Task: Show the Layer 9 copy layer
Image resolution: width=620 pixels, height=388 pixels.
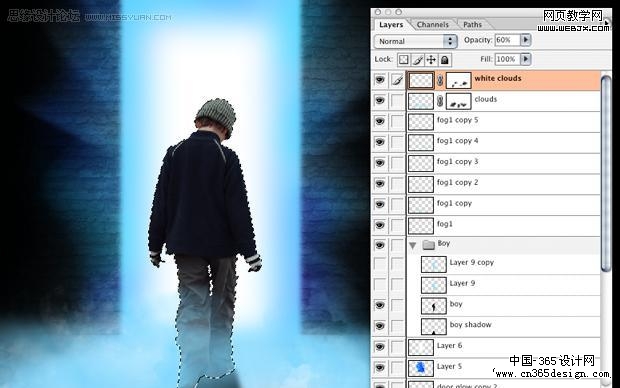Action: [x=380, y=264]
